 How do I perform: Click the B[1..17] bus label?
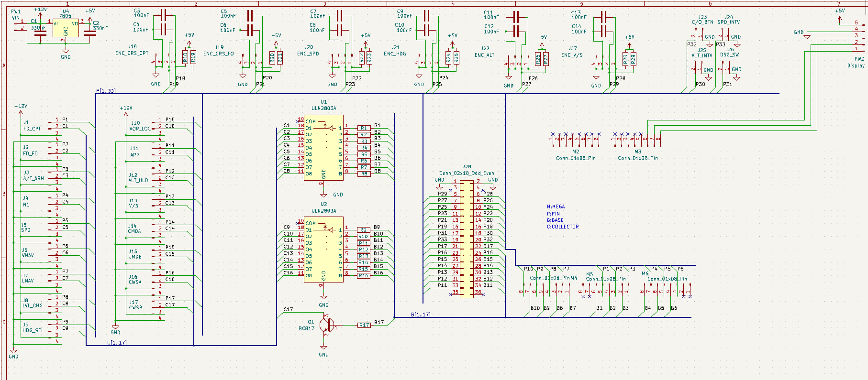[421, 315]
